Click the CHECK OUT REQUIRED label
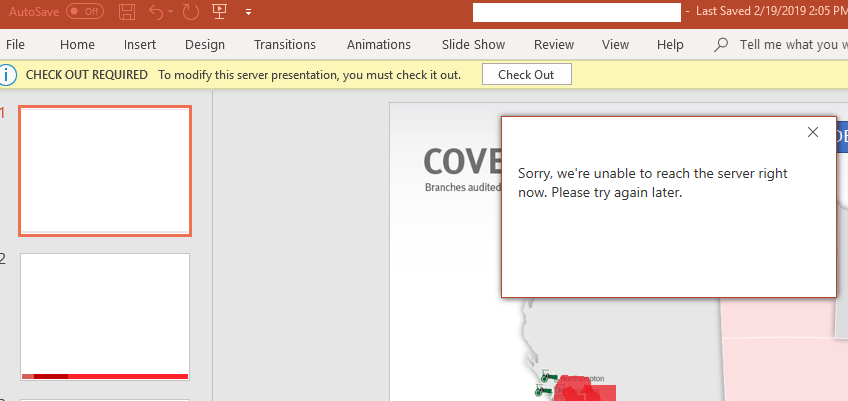This screenshot has height=401, width=848. [x=87, y=75]
